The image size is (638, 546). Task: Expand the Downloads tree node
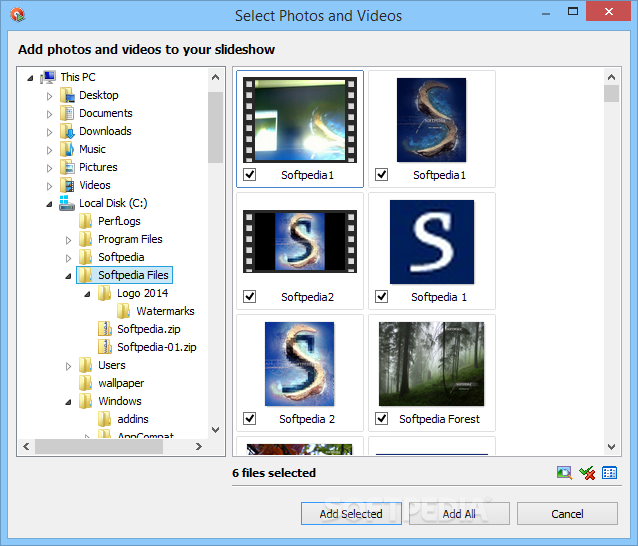tap(49, 132)
